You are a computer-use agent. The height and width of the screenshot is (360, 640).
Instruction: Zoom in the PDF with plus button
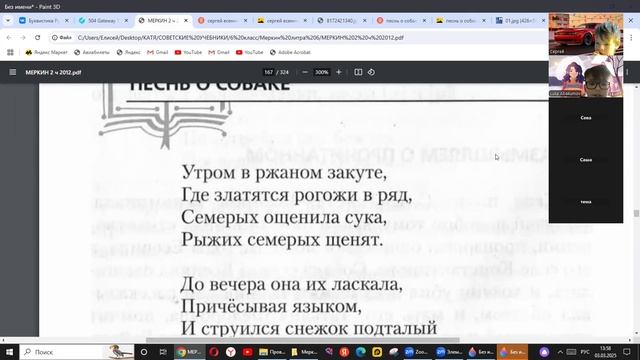tap(338, 72)
